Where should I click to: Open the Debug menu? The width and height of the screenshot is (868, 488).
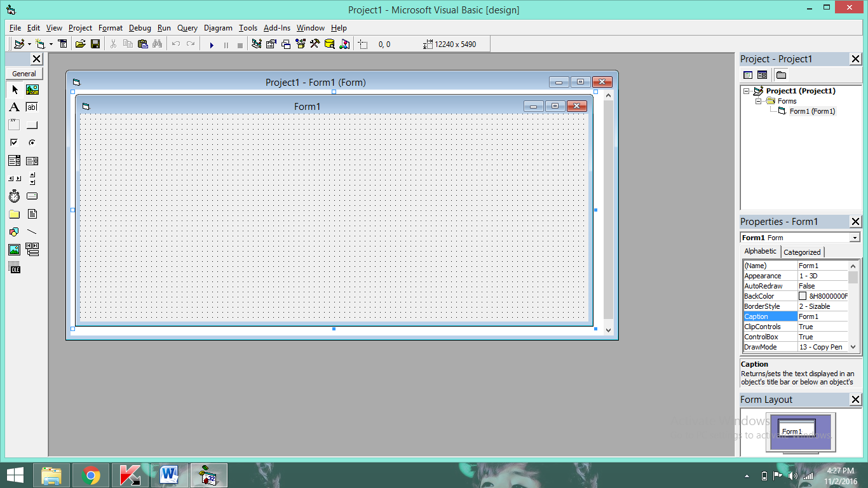[139, 27]
